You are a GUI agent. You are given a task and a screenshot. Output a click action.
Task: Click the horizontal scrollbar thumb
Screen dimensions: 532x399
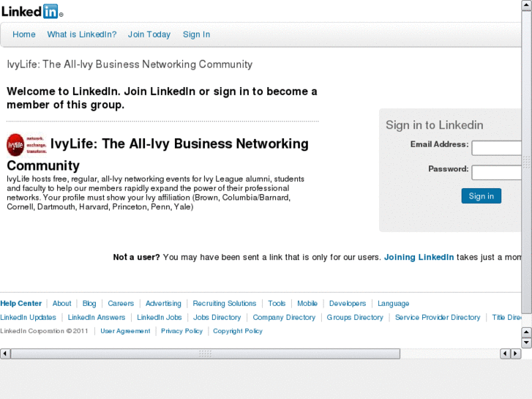pos(205,354)
